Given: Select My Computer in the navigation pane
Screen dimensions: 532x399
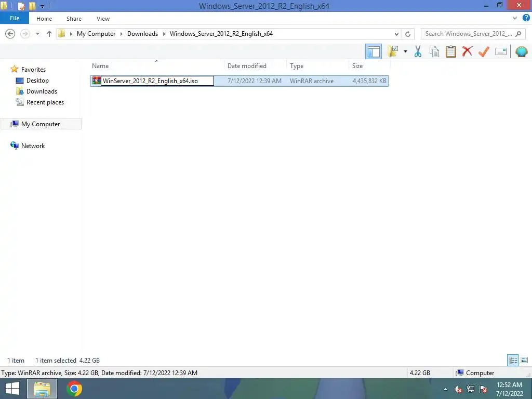Looking at the screenshot, I should (x=41, y=124).
